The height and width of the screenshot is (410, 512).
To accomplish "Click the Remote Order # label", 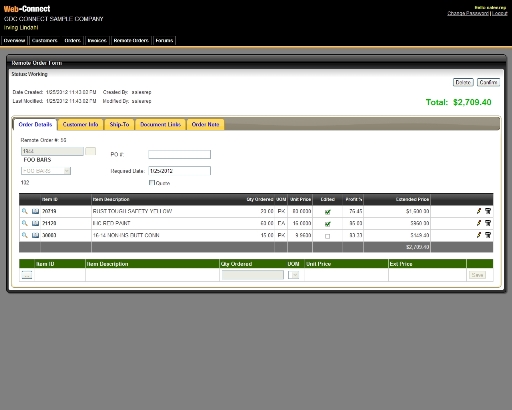I will click(43, 140).
